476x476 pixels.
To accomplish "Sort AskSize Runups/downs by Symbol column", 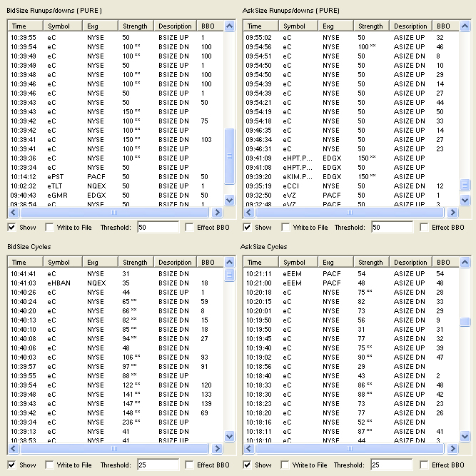I will pos(298,26).
